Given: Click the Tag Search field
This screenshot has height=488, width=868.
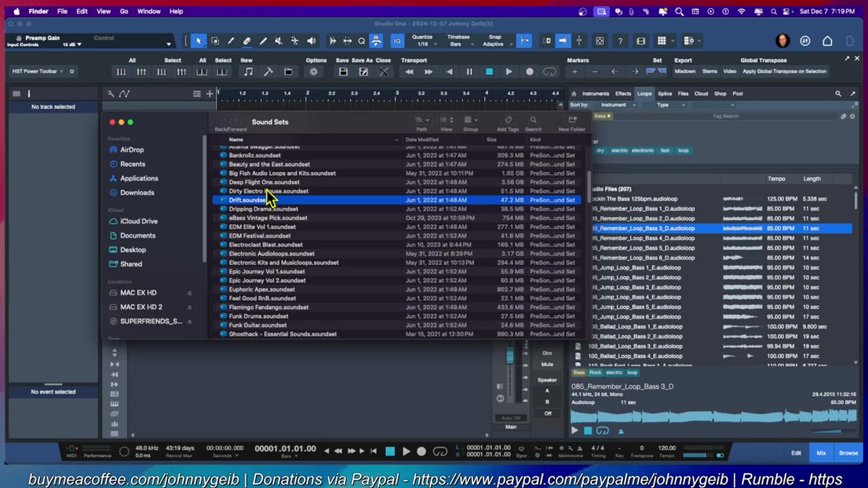Looking at the screenshot, I should [726, 116].
